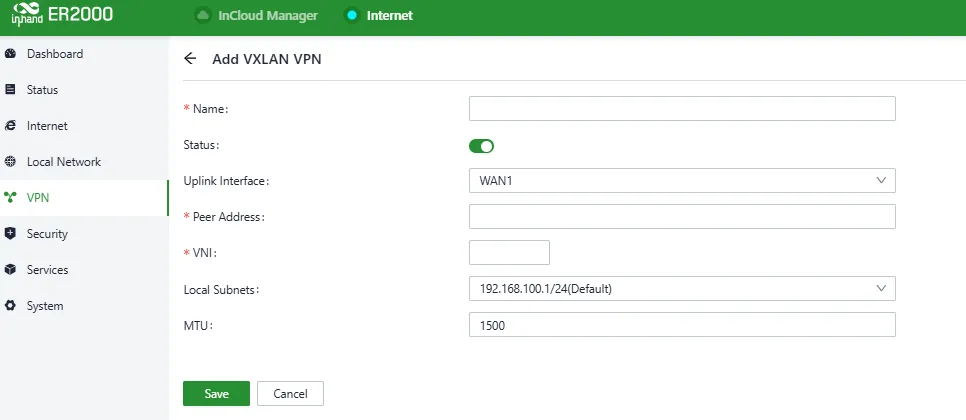Focus the Name input field
Screen dimensions: 966x420
pos(682,108)
